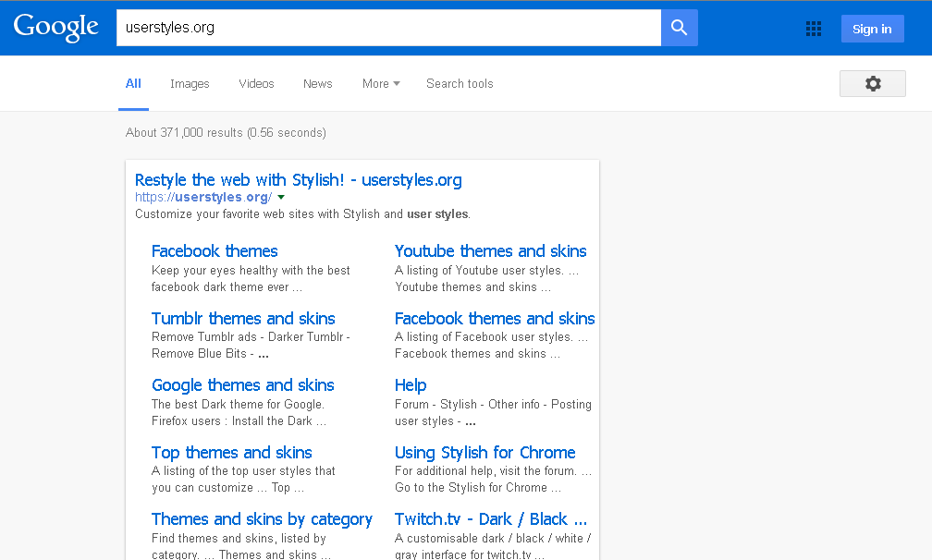The image size is (932, 560).
Task: Click 'The best Dark theme for Google' snippet
Action: click(x=239, y=412)
